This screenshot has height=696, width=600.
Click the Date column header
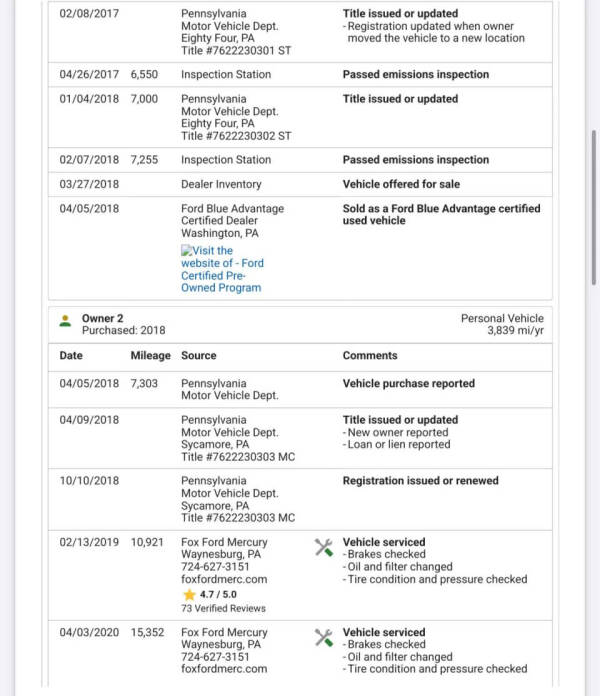point(71,355)
